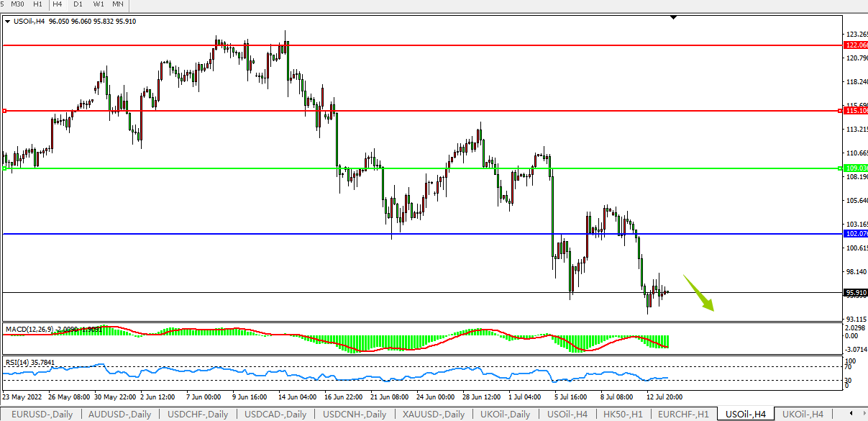868x421 pixels.
Task: Click the left handle of the 115.10 red line
Action: [4, 111]
